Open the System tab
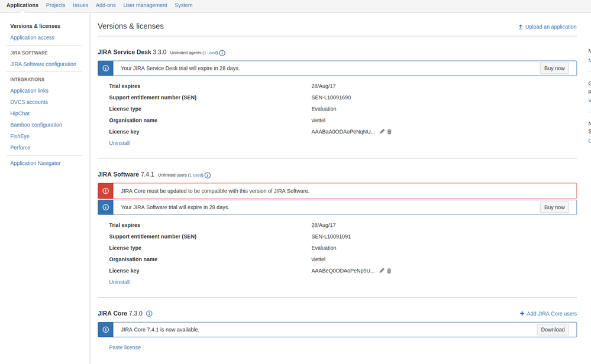This screenshot has width=591, height=364. point(183,5)
